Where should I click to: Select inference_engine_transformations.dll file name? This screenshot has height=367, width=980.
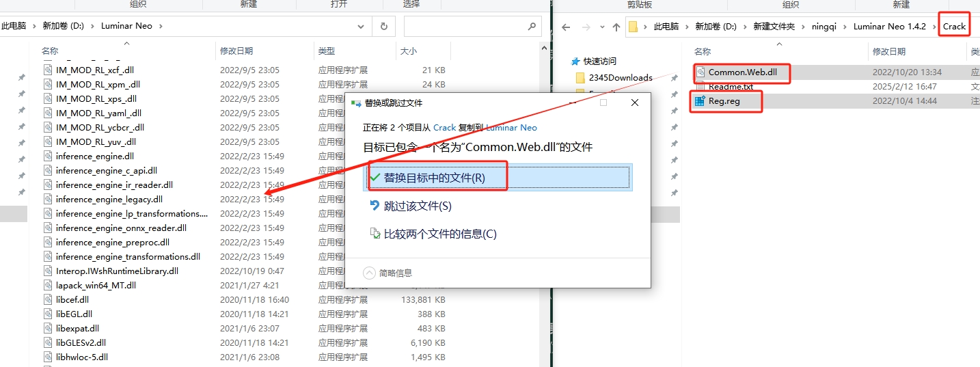(128, 256)
